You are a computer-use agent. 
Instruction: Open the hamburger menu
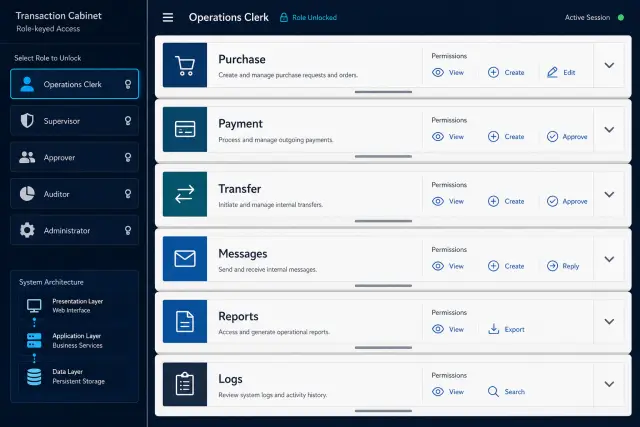click(168, 18)
